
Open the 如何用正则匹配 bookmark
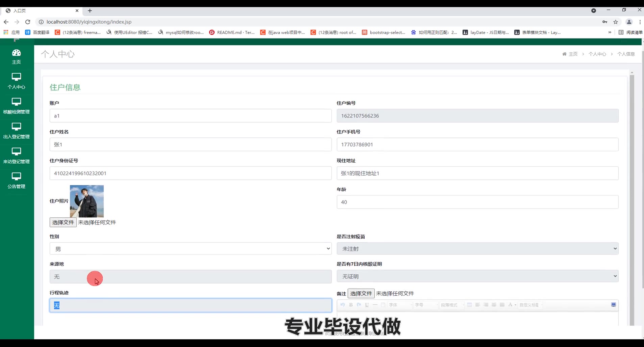(434, 32)
